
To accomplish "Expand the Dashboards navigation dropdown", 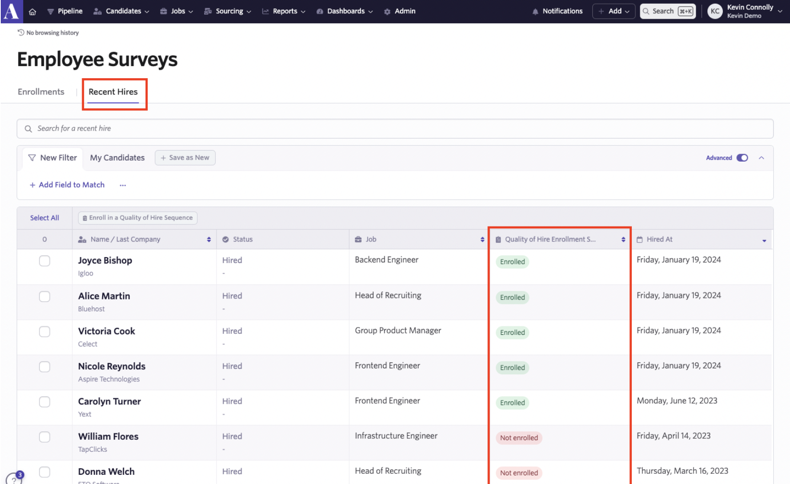I will tap(345, 11).
